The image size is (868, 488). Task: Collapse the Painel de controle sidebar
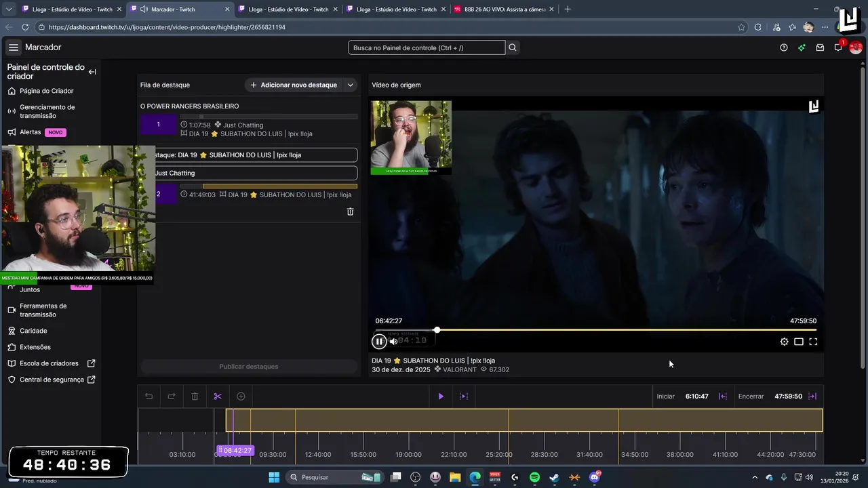92,72
